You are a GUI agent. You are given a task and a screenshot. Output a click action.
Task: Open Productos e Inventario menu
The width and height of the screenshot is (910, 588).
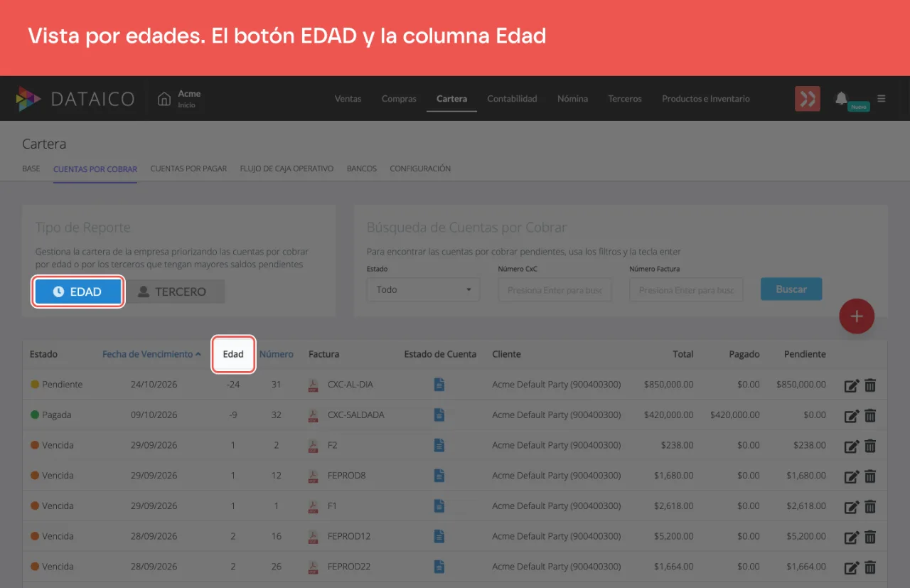click(706, 99)
